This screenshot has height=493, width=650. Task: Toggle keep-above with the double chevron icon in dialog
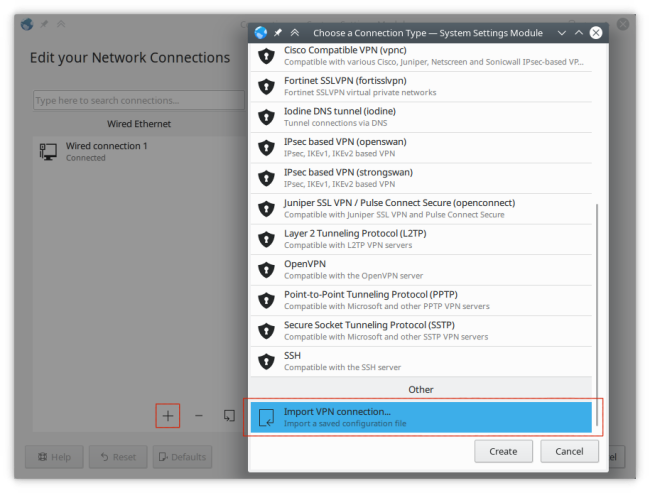tap(295, 32)
